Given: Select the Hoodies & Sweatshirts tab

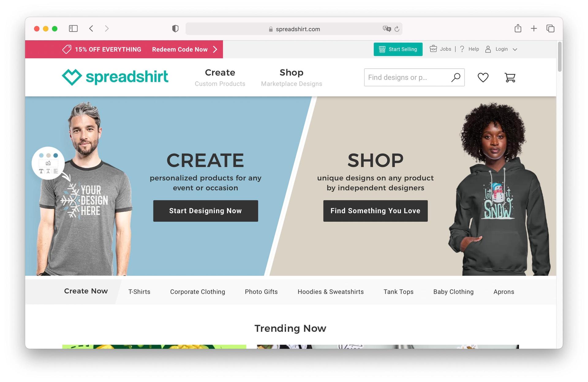Looking at the screenshot, I should coord(331,292).
